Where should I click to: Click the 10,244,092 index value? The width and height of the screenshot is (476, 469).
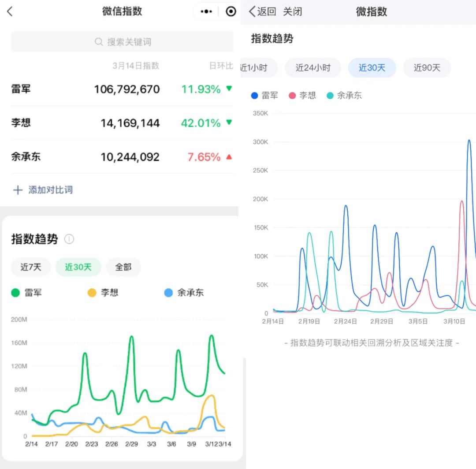pos(130,157)
